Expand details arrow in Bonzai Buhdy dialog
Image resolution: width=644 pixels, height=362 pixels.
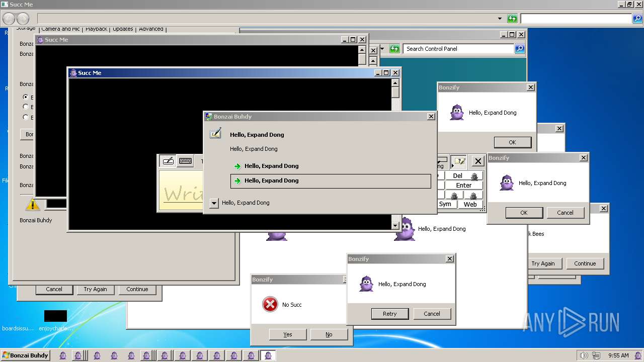click(214, 203)
